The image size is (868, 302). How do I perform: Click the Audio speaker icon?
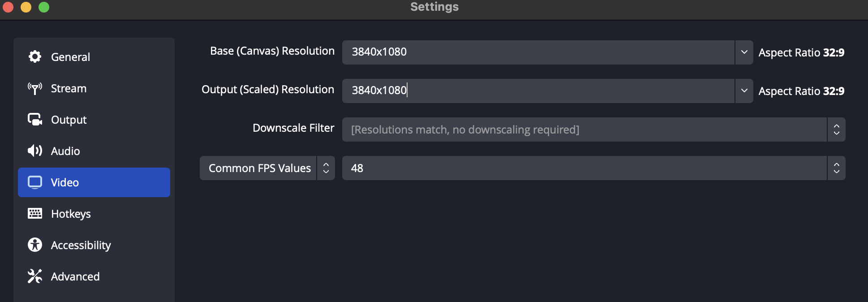coord(35,151)
